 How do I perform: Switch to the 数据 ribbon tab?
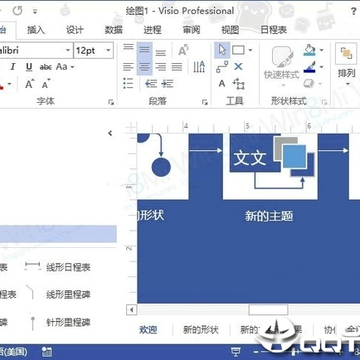(114, 30)
